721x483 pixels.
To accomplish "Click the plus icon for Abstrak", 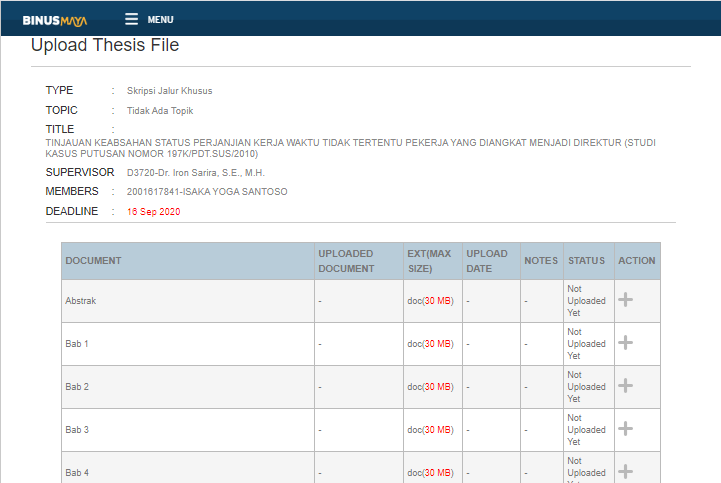I will tap(626, 299).
